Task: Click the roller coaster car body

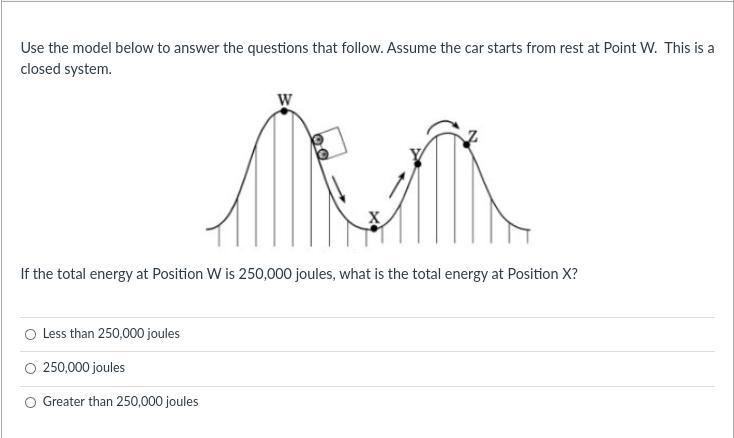Action: 333,142
